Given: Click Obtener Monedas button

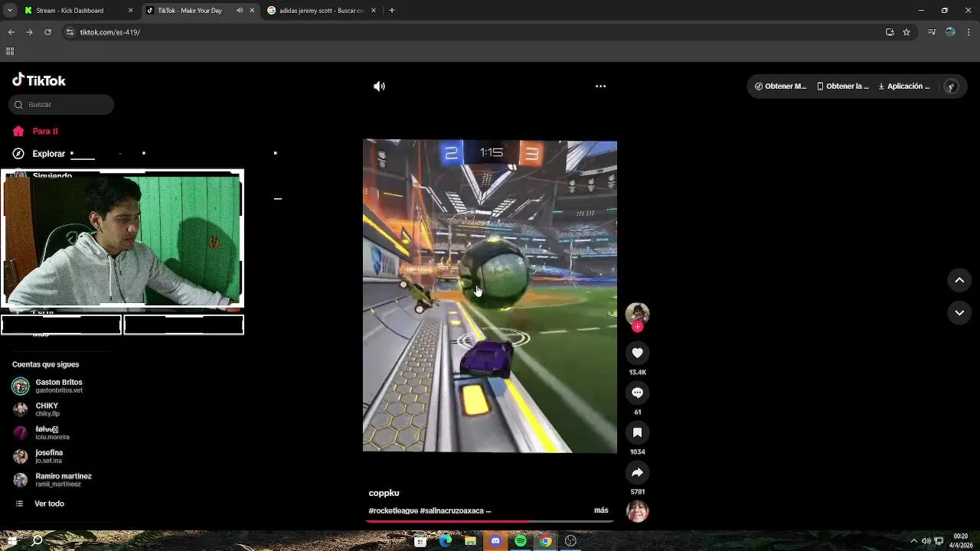Looking at the screenshot, I should click(780, 86).
